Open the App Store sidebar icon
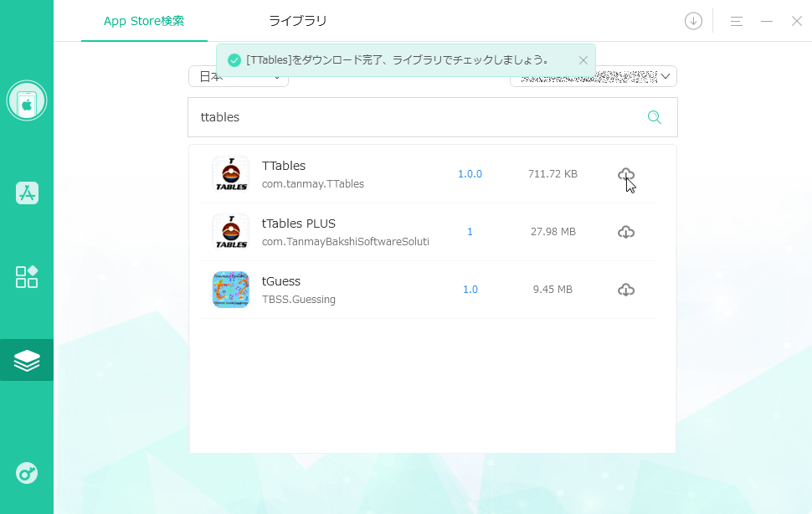The image size is (812, 514). pyautogui.click(x=27, y=193)
